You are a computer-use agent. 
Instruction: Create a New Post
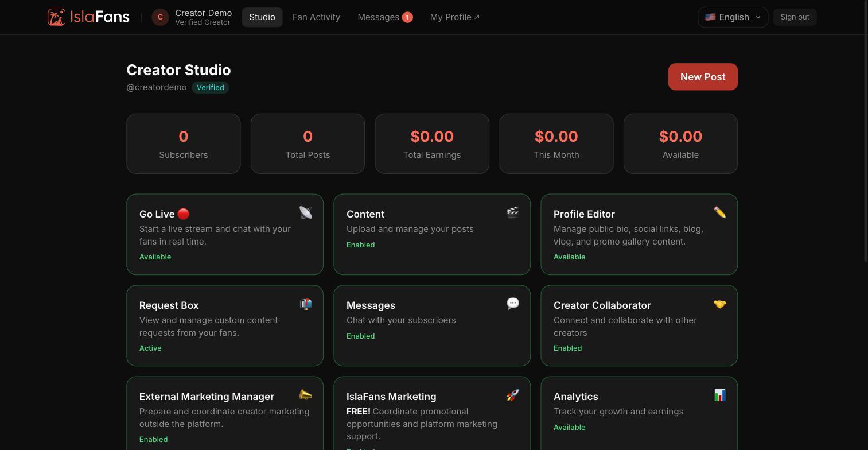[703, 77]
